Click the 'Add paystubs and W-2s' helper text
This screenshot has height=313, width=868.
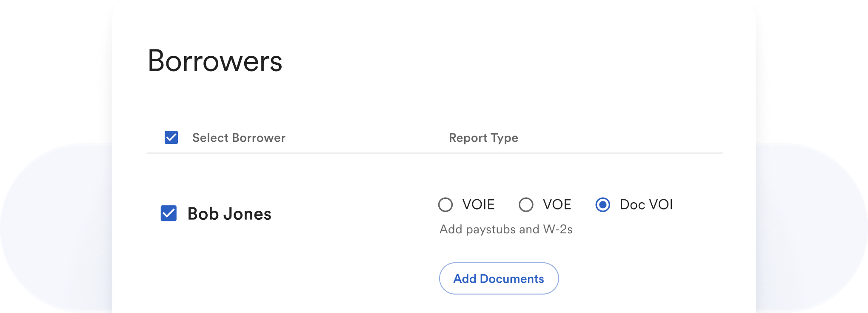(x=506, y=230)
